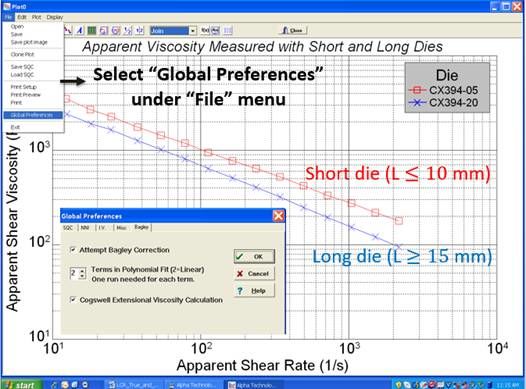This screenshot has height=389, width=526.
Task: Click the first Alpha Technologies taskbar button
Action: click(194, 385)
